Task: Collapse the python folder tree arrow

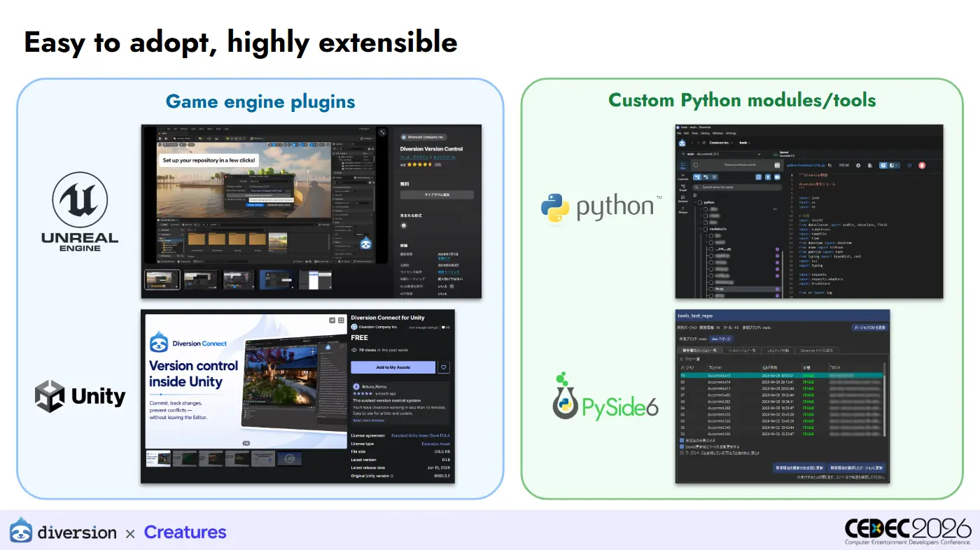Action: point(695,202)
